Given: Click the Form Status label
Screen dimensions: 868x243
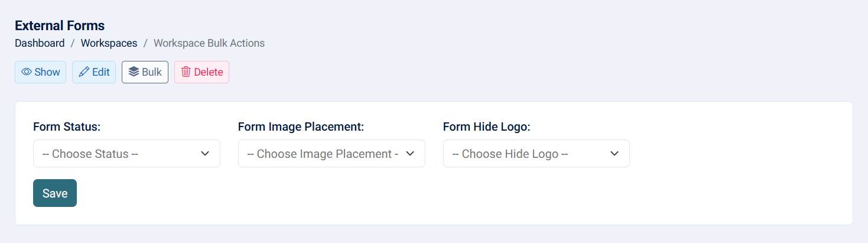Looking at the screenshot, I should [67, 127].
